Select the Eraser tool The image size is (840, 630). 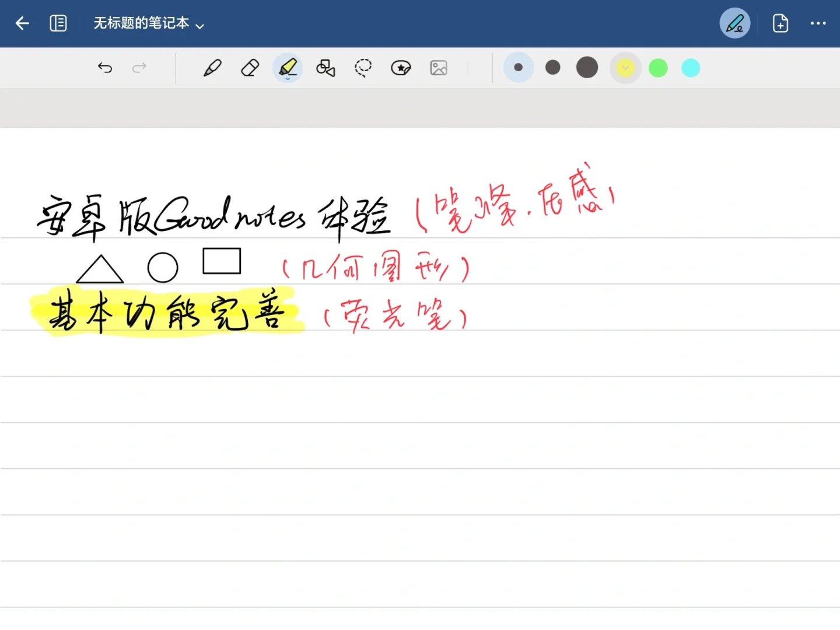pyautogui.click(x=250, y=68)
